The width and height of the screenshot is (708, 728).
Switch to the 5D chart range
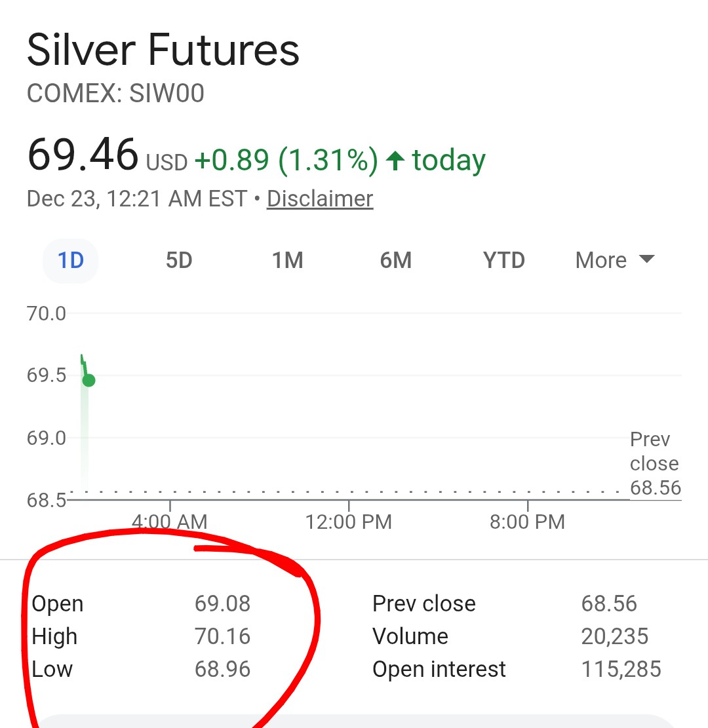[178, 261]
